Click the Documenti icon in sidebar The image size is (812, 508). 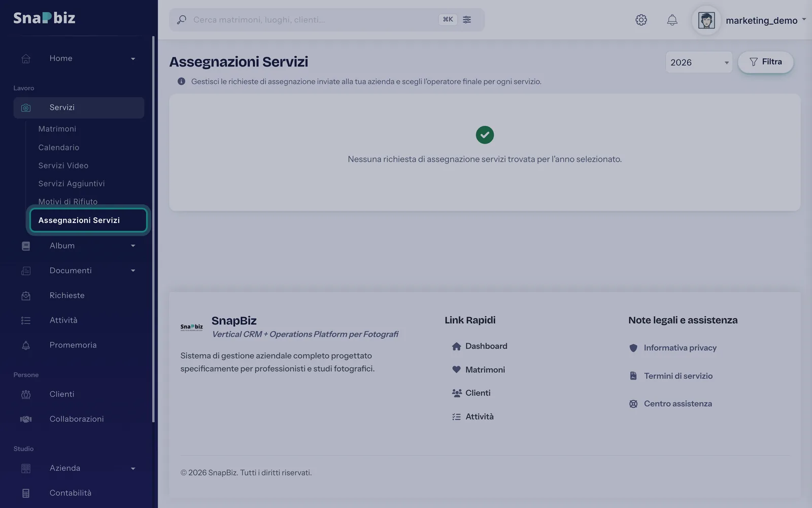point(26,271)
